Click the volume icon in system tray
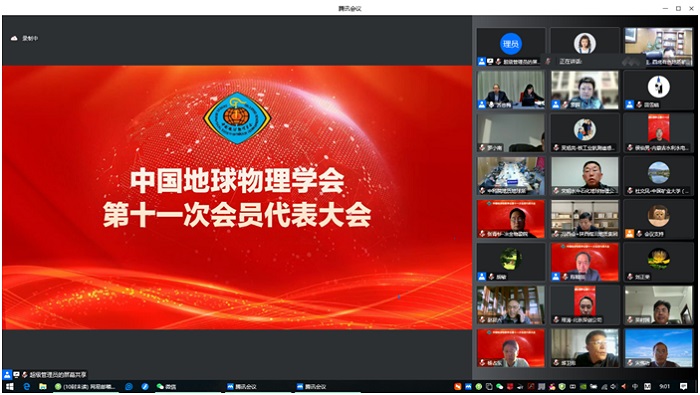The width and height of the screenshot is (700, 395). pos(614,387)
